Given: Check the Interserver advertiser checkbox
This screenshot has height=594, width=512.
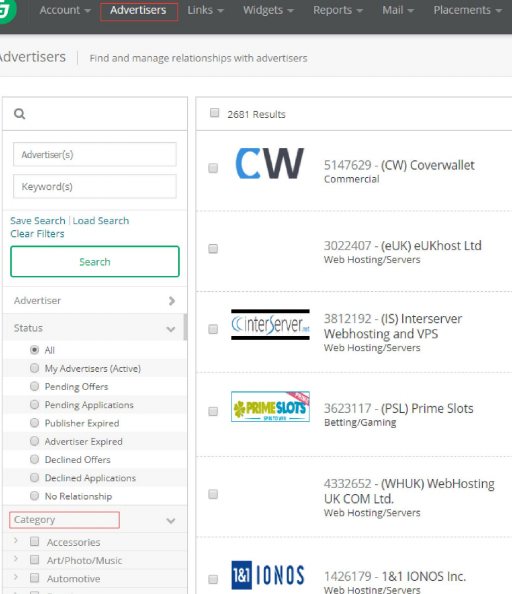Looking at the screenshot, I should click(x=213, y=329).
